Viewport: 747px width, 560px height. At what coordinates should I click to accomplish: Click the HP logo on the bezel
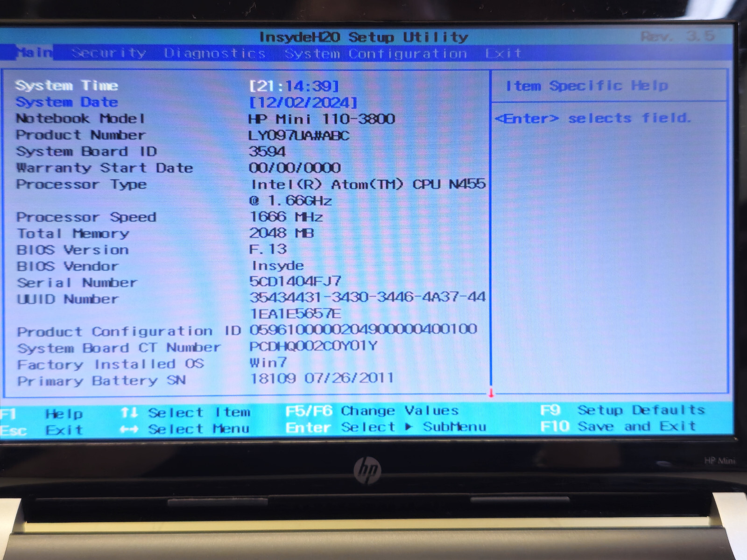point(367,471)
